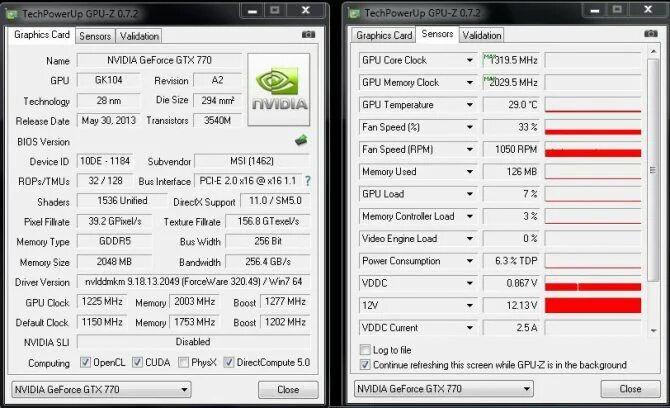
Task: Click the NVIDIA SLI Disabled field
Action: click(194, 342)
